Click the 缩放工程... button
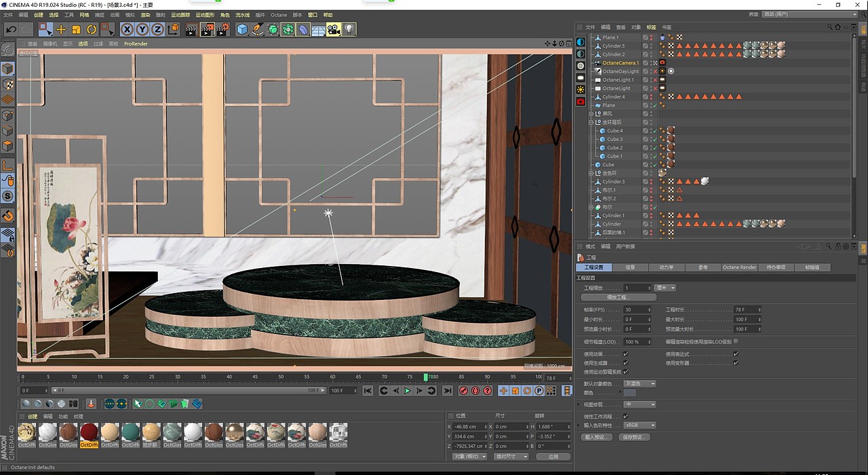Image resolution: width=868 pixels, height=475 pixels. point(618,297)
